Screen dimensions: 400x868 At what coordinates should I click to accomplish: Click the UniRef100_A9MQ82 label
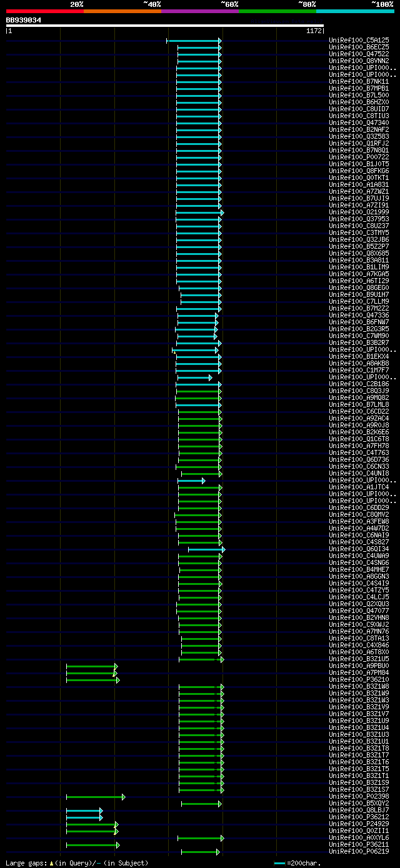coord(359,397)
